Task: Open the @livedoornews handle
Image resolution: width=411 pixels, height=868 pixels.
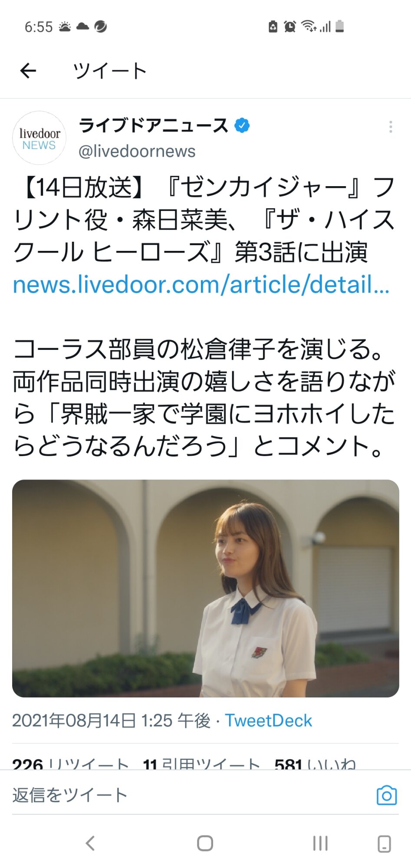Action: tap(137, 151)
